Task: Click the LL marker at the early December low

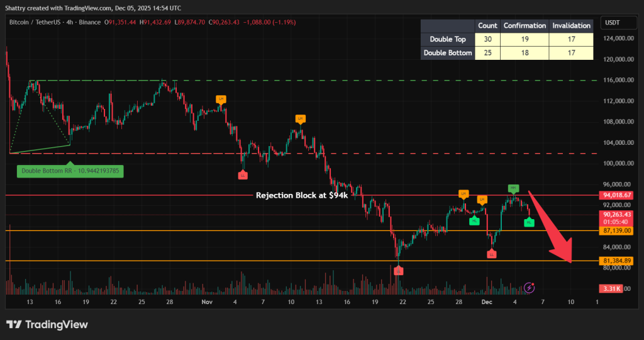Action: 491,254
